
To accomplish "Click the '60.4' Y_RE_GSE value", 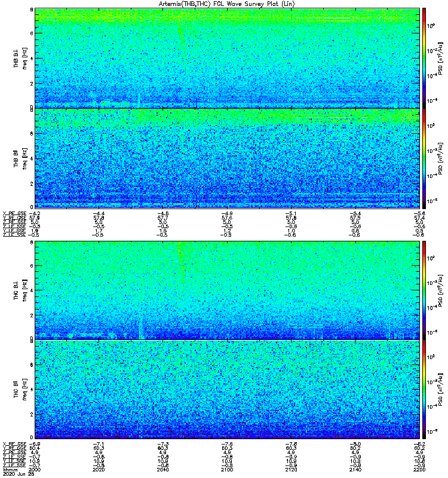I will tap(35, 448).
